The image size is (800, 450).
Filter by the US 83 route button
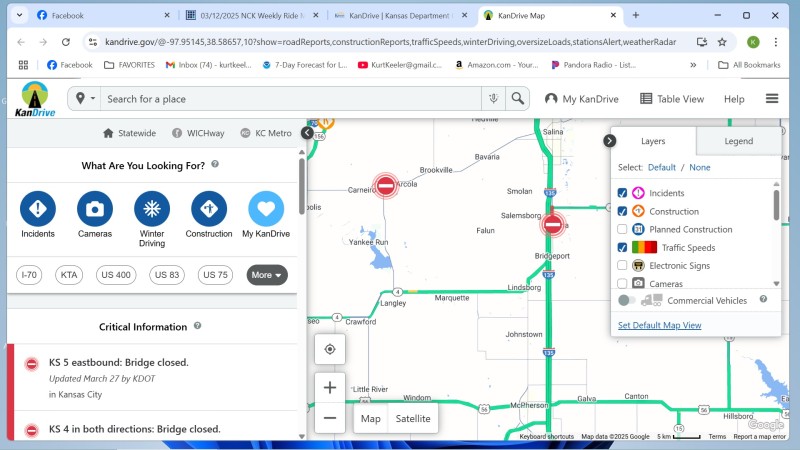(x=167, y=275)
